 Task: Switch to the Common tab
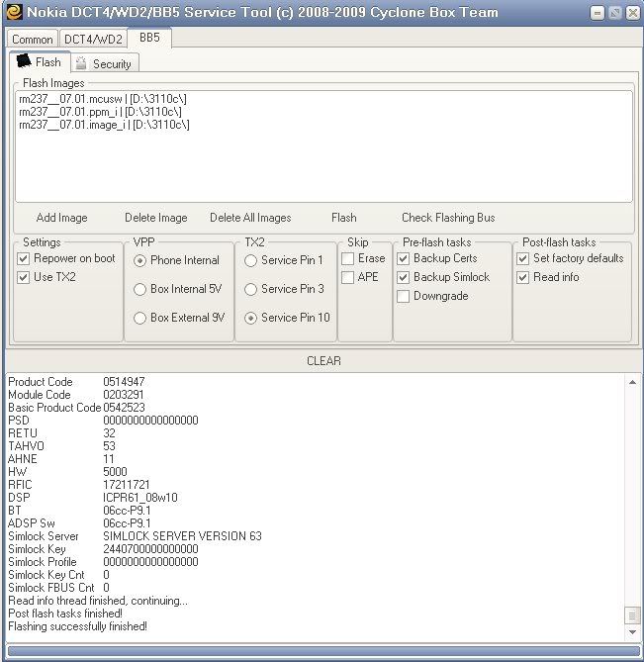33,40
